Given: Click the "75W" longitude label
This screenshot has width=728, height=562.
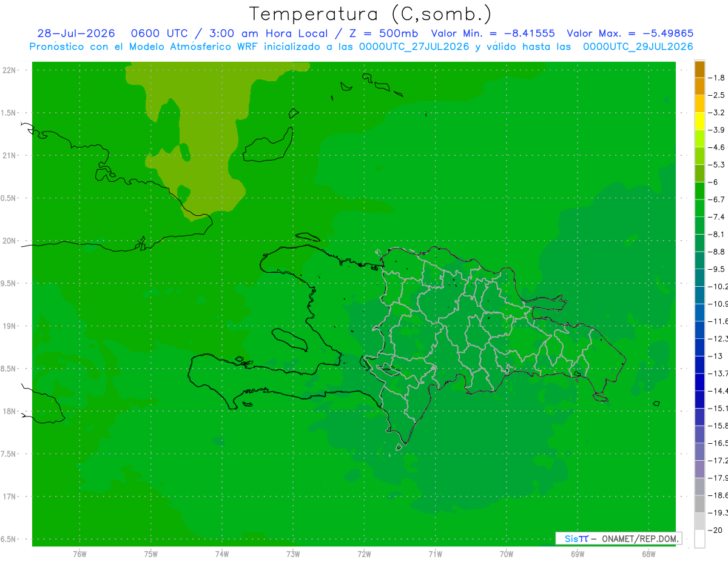Looking at the screenshot, I should [150, 554].
